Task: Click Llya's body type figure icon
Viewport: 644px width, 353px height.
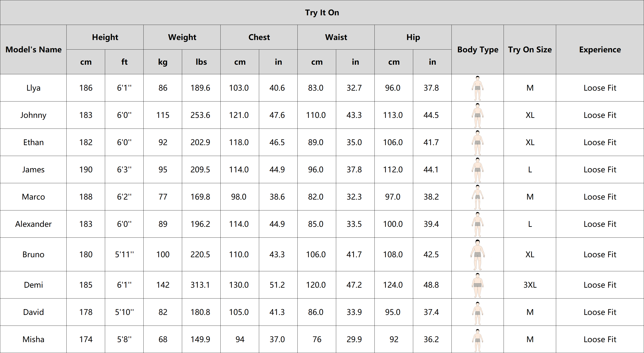Action: [x=477, y=88]
